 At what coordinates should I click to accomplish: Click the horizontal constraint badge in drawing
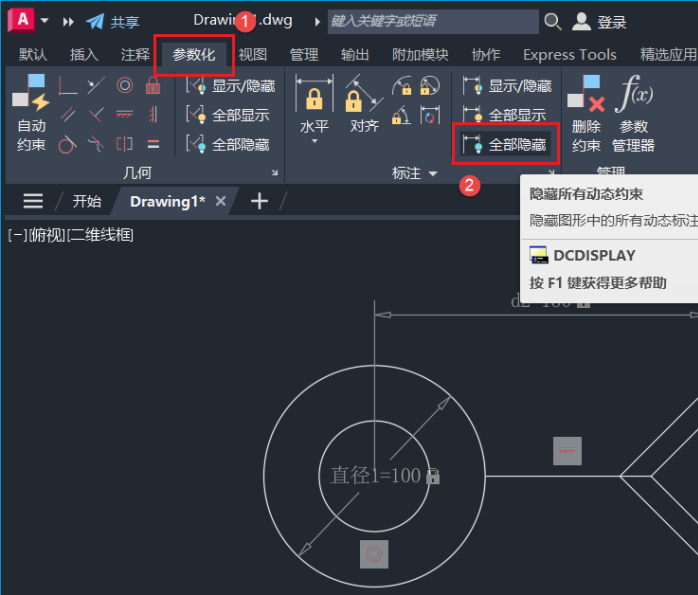pos(567,451)
